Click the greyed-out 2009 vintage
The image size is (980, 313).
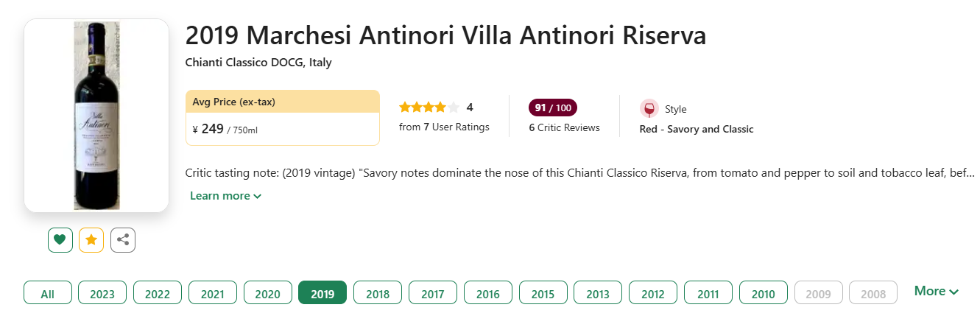(x=818, y=294)
